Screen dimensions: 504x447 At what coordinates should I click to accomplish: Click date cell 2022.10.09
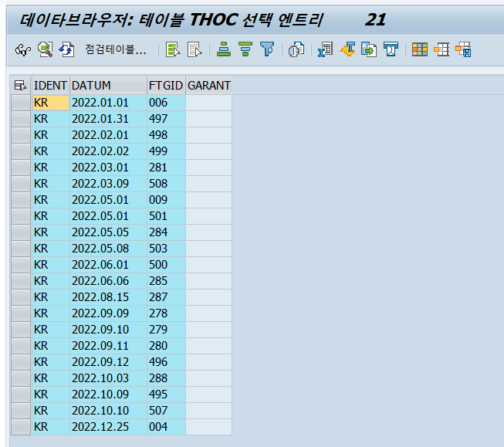108,395
